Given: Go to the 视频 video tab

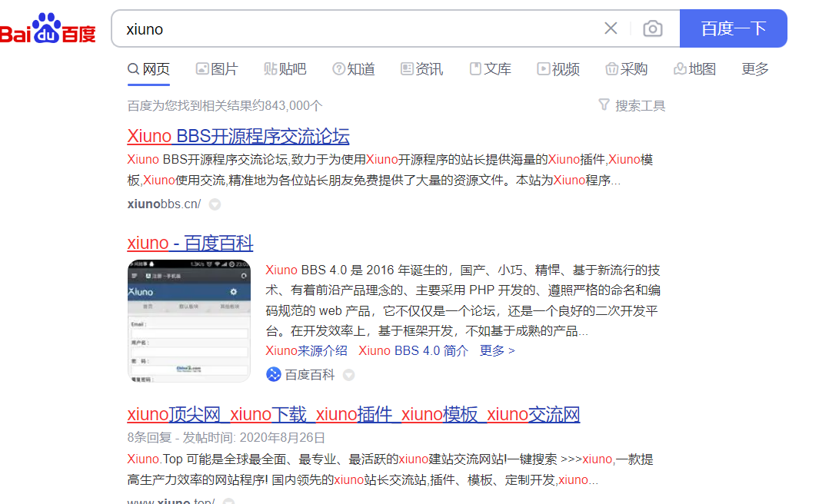Looking at the screenshot, I should pyautogui.click(x=558, y=69).
